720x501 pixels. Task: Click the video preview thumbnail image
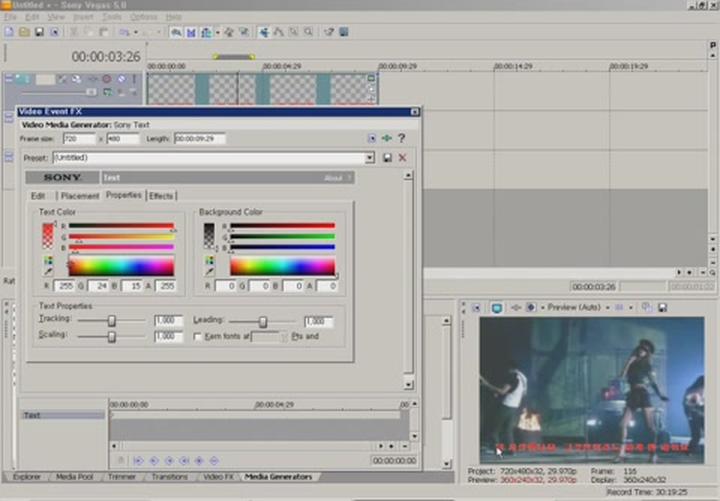(x=591, y=390)
